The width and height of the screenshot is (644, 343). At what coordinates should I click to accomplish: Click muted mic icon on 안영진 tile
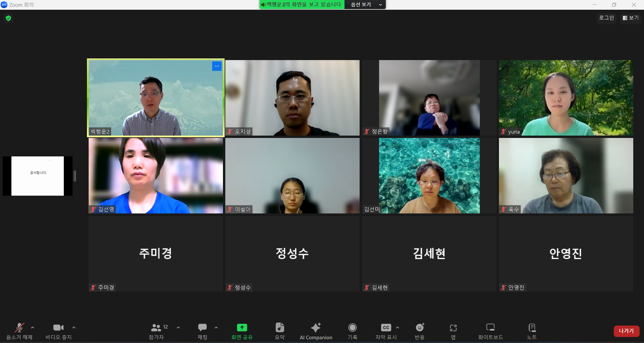coord(503,288)
